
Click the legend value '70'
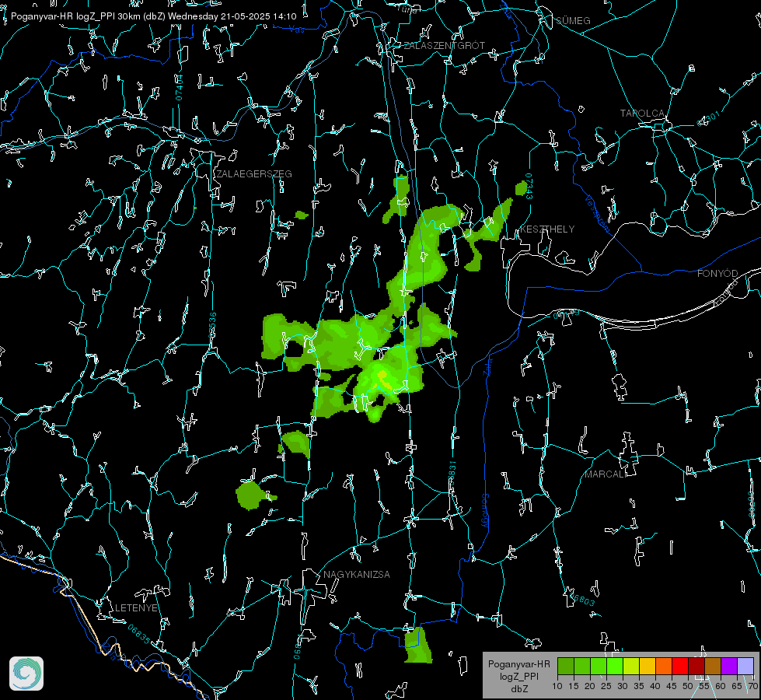(752, 686)
